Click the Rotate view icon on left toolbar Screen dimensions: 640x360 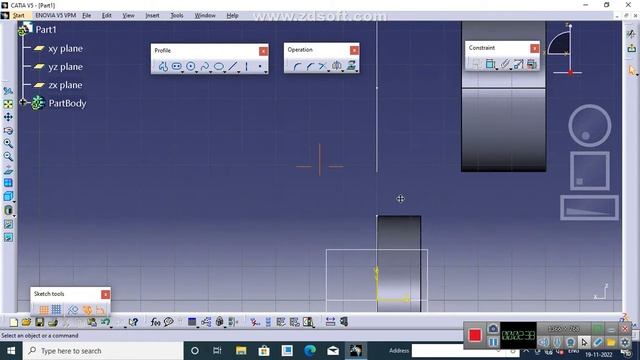tap(8, 131)
